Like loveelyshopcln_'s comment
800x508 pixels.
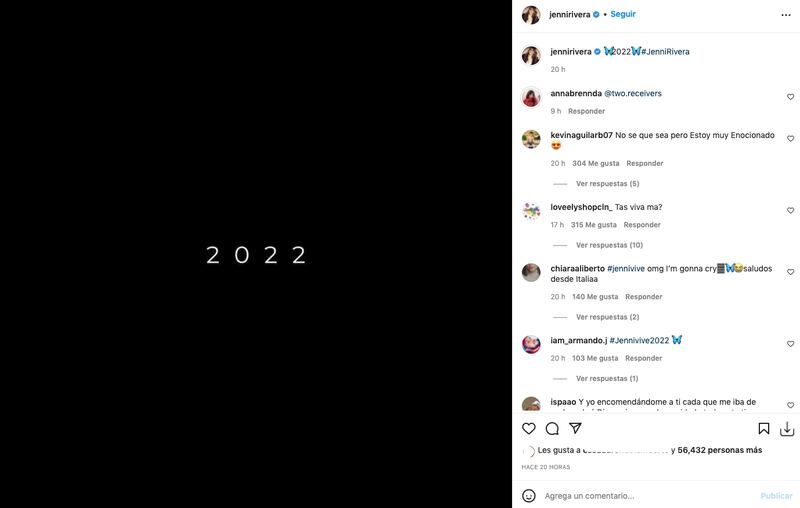coord(790,210)
